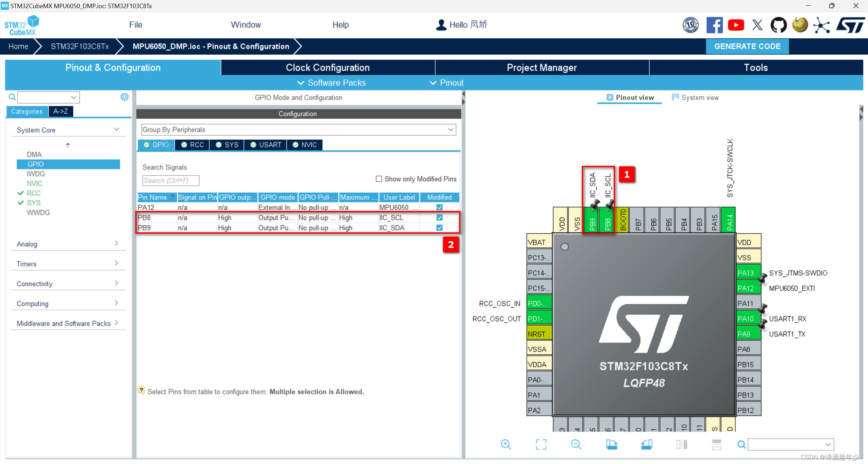Zoom in on the pinout view
The image size is (868, 464).
tap(506, 444)
